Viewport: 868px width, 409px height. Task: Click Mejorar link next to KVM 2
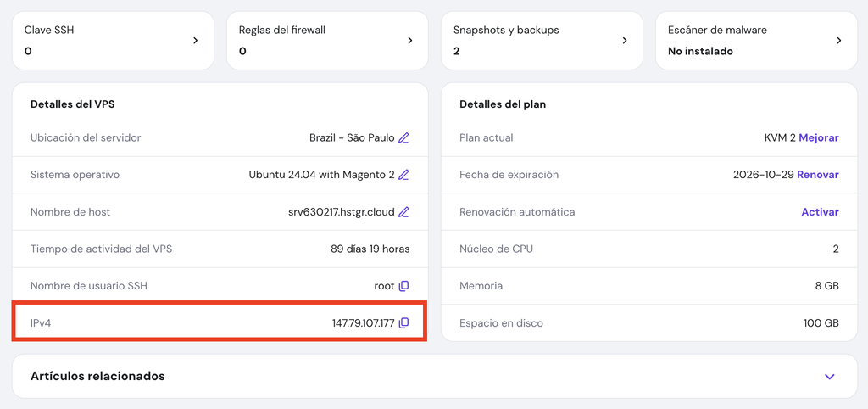pos(818,137)
